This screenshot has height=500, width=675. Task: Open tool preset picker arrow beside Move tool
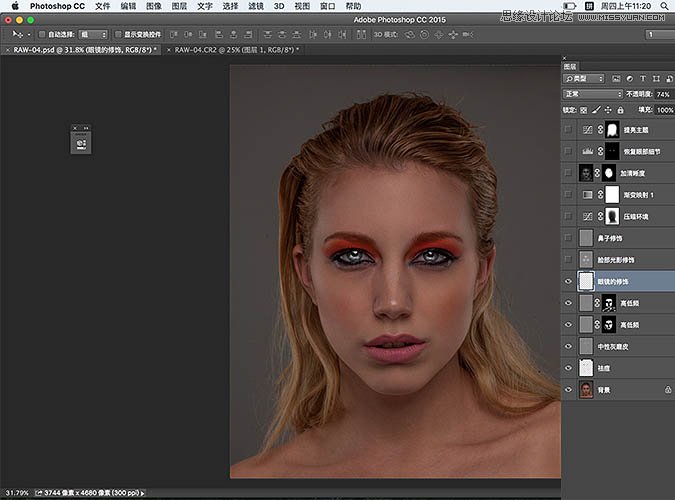pyautogui.click(x=29, y=34)
